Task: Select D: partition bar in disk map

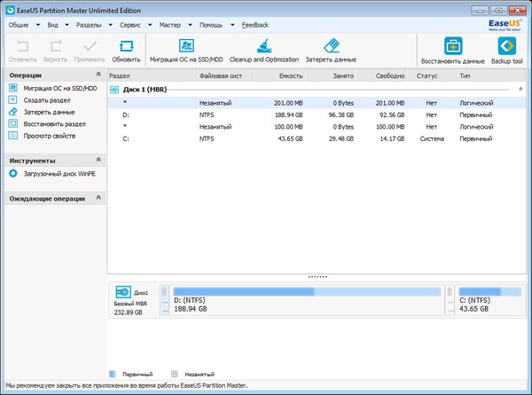Action: point(306,301)
